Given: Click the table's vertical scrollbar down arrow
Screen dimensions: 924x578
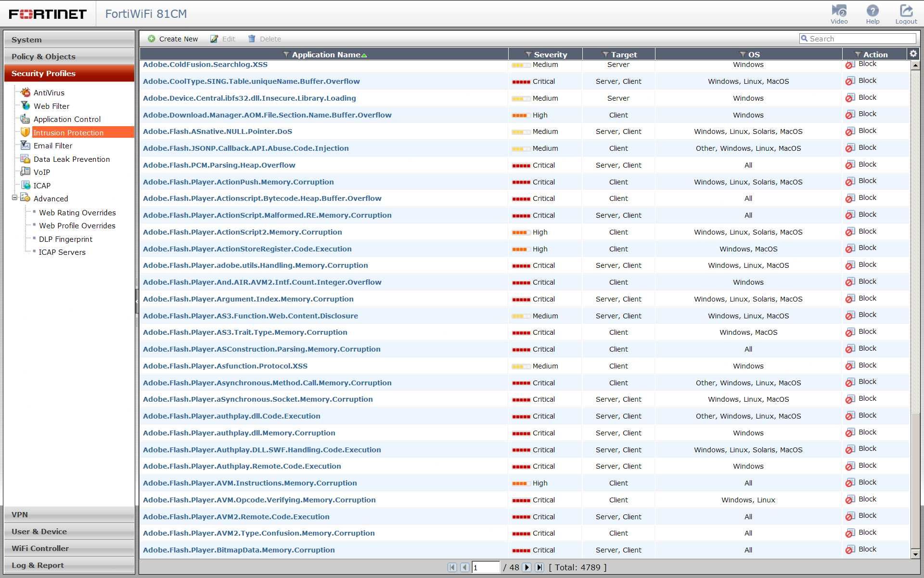Looking at the screenshot, I should (915, 554).
